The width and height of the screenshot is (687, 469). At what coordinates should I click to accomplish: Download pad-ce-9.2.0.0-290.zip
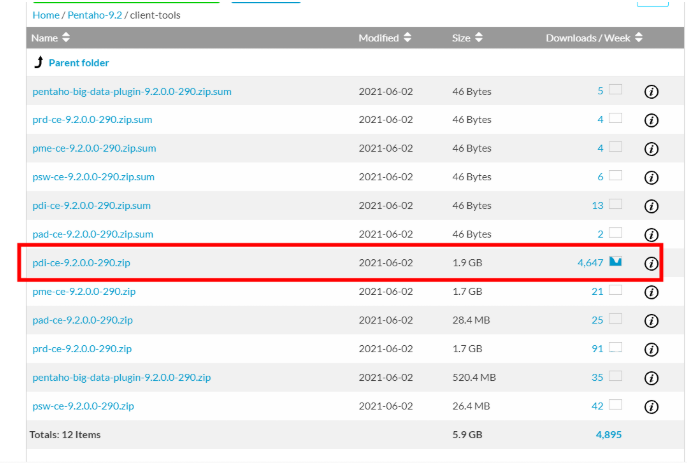tap(82, 320)
